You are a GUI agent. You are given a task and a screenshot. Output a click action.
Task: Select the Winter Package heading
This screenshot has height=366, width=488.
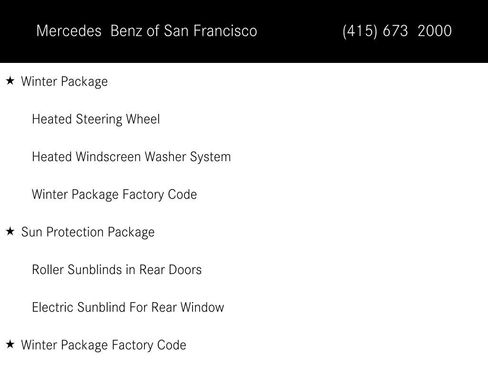[x=64, y=82]
